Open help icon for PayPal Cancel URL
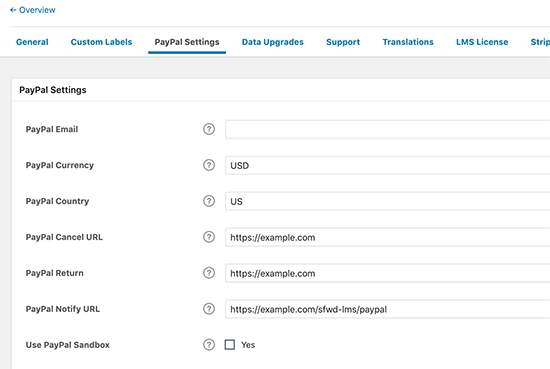 (209, 237)
